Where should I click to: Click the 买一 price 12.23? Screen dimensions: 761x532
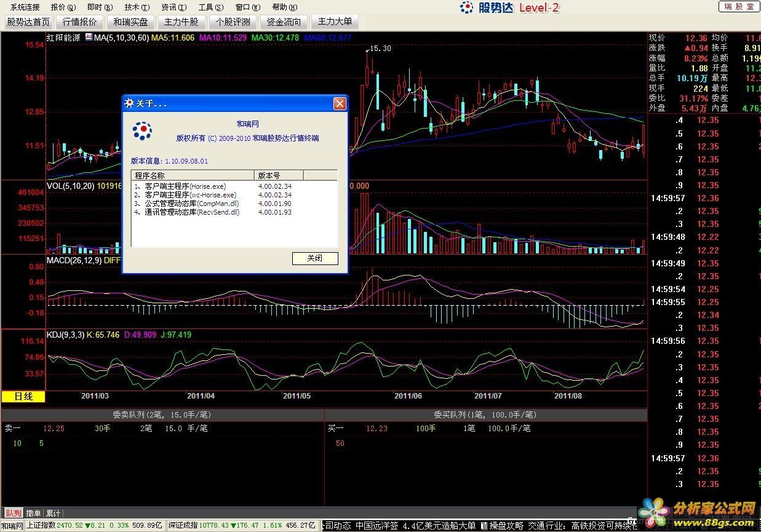tap(377, 428)
